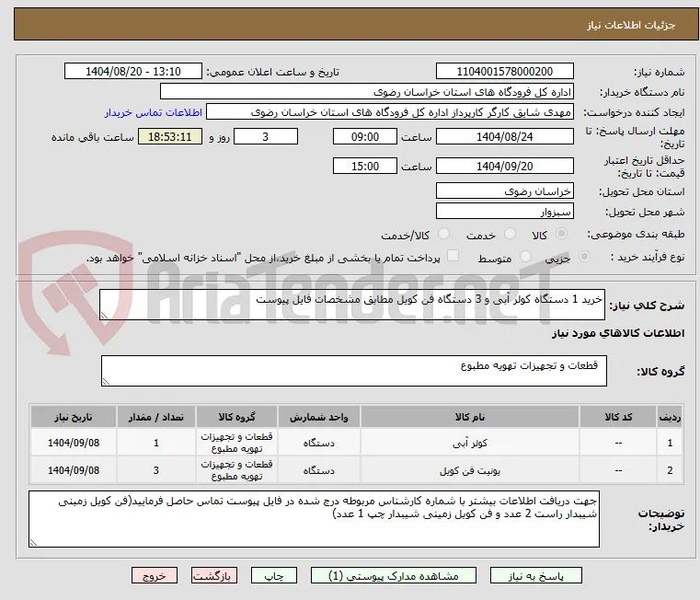Screen dimensions: 700x600
Task: Click the یونیت فن کویل item name cell
Action: tap(470, 470)
